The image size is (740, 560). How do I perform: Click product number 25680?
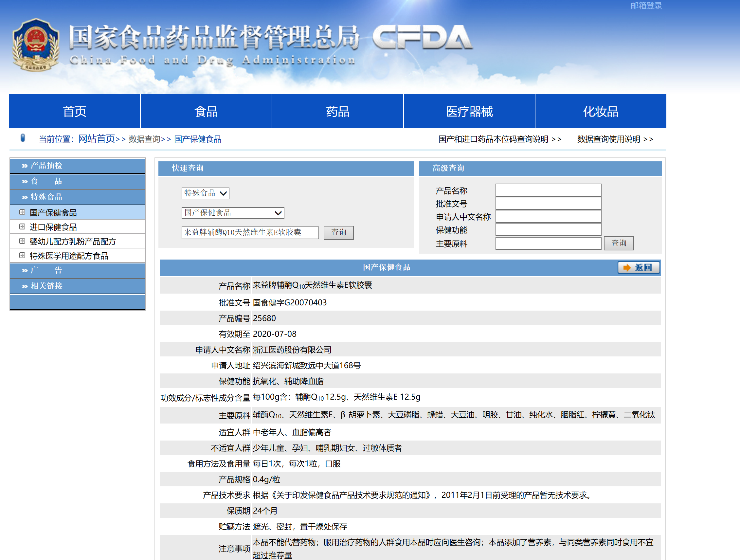click(264, 318)
